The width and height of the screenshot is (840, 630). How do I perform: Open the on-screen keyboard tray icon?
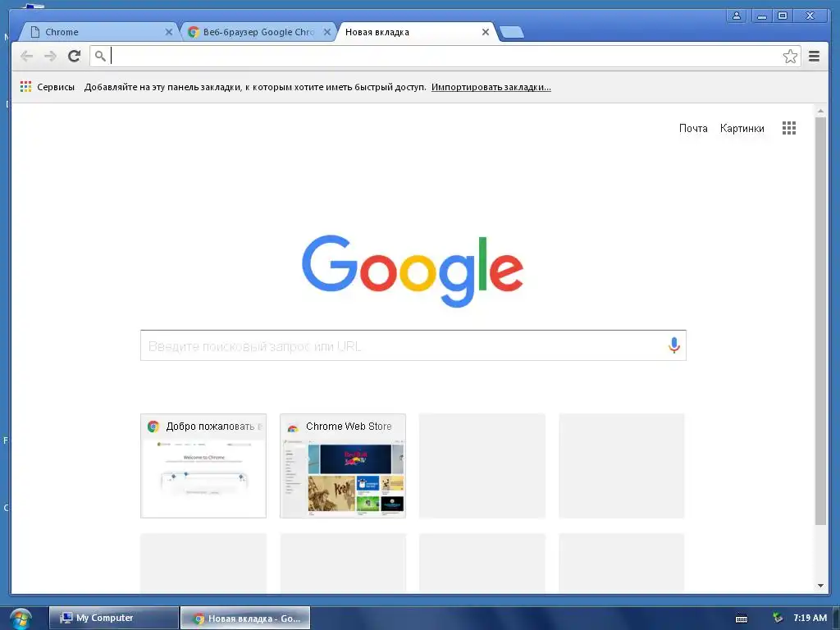click(742, 619)
